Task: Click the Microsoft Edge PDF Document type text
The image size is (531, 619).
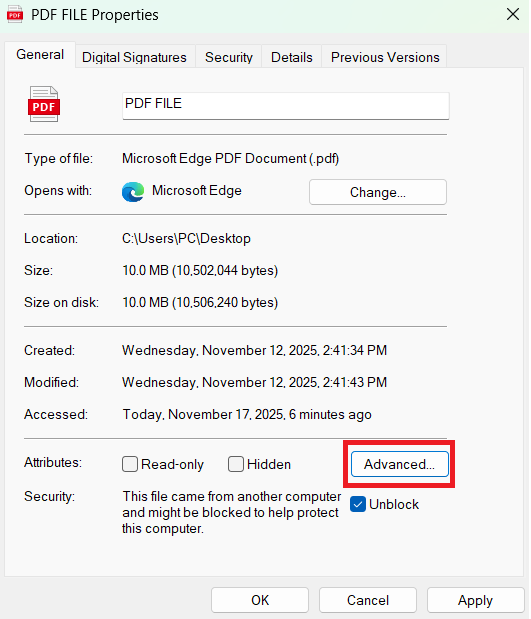Action: pos(231,158)
